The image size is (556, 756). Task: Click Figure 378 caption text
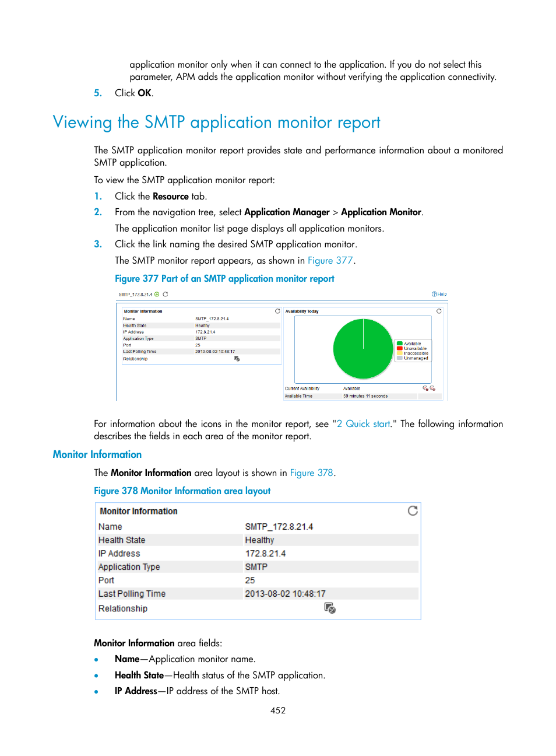[x=182, y=491]
